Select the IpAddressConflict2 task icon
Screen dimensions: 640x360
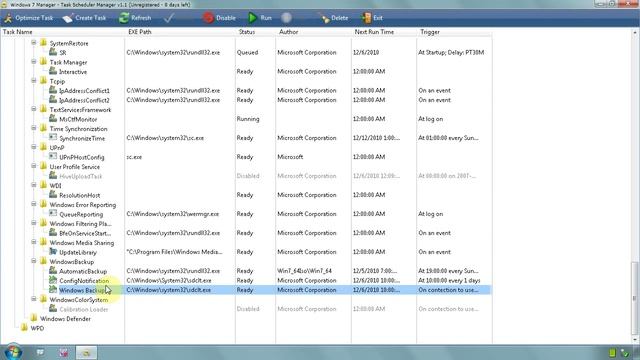click(53, 100)
